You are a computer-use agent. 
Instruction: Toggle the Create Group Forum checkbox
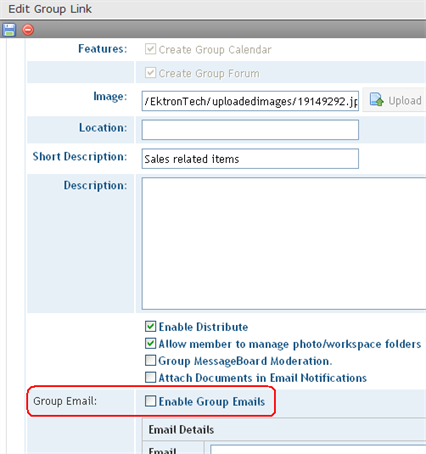[150, 73]
